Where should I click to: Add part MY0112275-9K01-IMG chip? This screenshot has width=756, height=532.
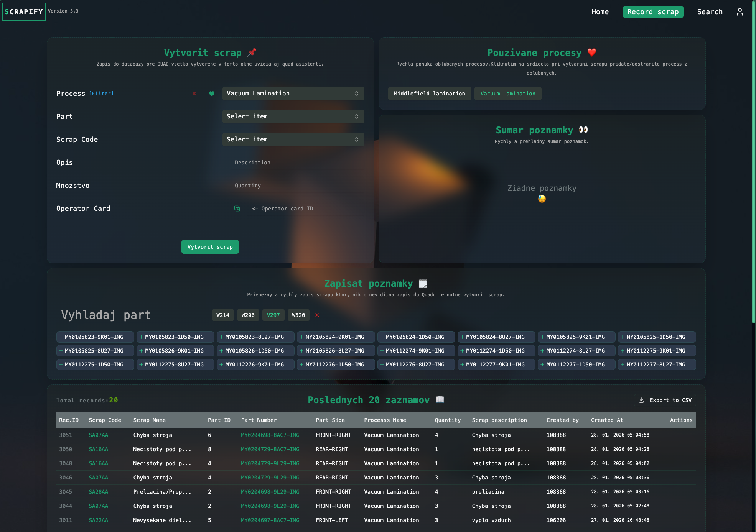[x=657, y=351]
